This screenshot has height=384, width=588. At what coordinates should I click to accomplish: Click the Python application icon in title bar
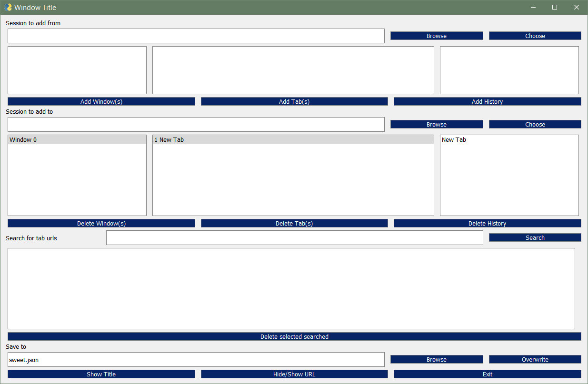coord(7,7)
